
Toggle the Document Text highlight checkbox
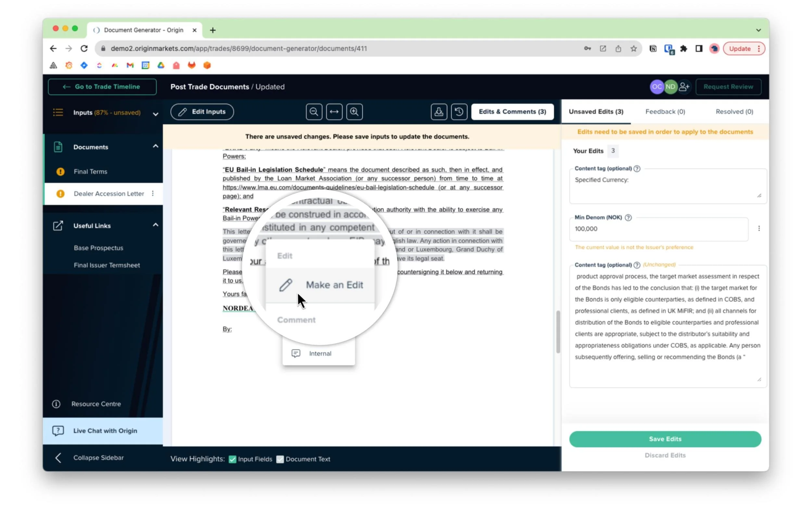[280, 459]
